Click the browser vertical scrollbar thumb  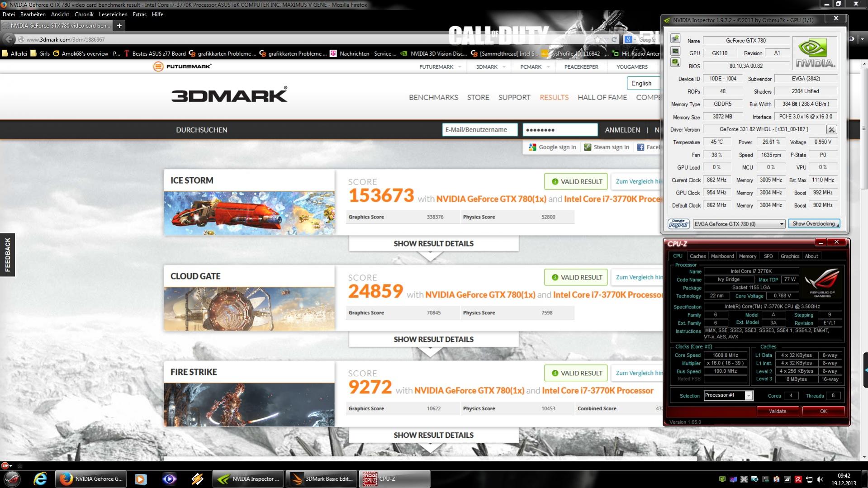(x=864, y=129)
